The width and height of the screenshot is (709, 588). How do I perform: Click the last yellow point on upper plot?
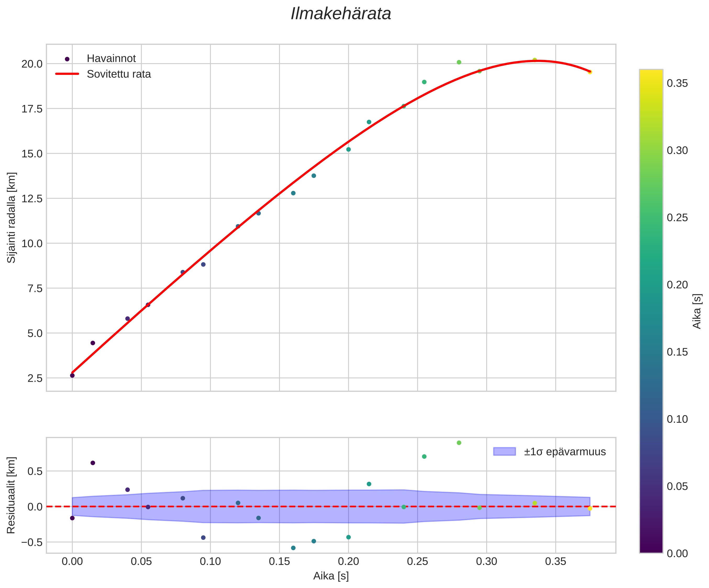click(590, 72)
